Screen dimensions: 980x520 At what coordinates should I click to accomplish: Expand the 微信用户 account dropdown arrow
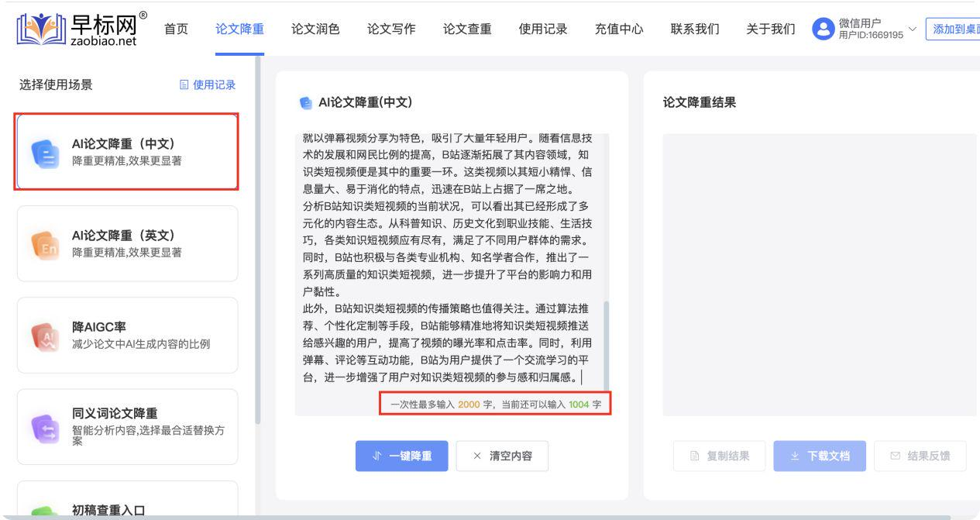[x=912, y=29]
